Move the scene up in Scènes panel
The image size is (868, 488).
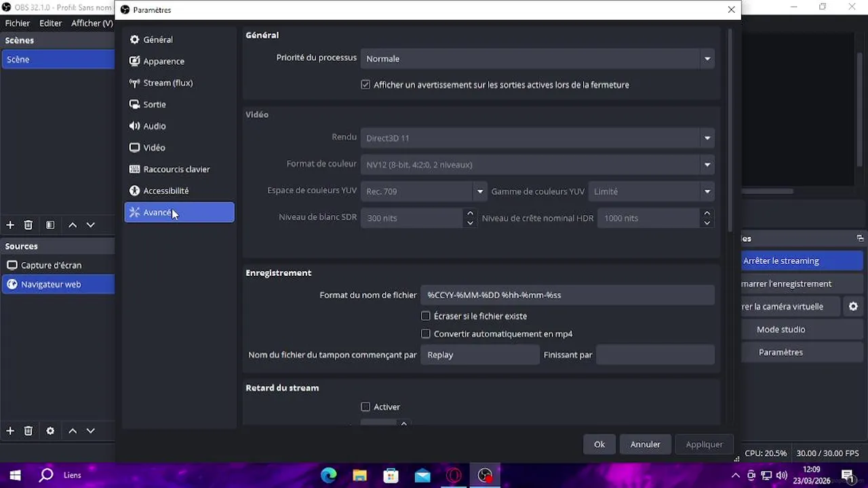coord(73,225)
